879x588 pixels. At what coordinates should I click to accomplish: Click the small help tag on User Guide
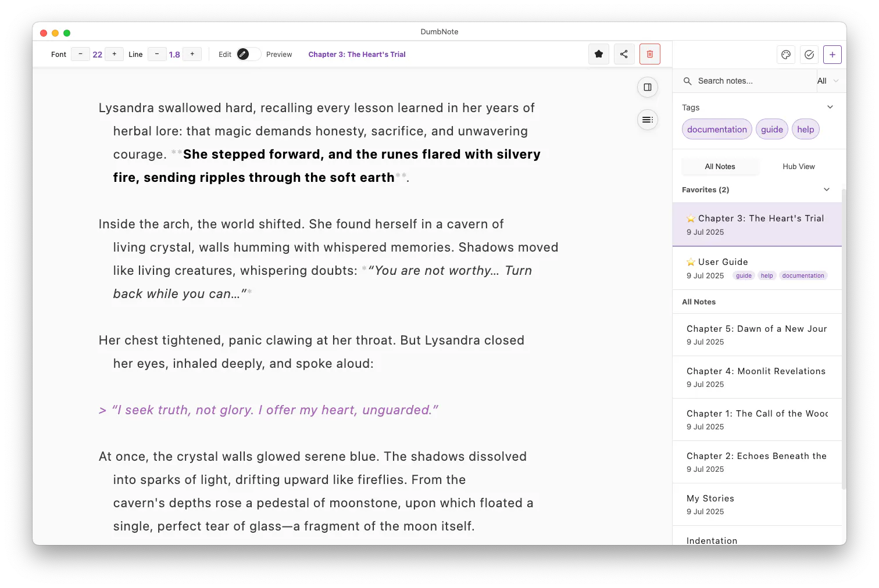coord(767,276)
